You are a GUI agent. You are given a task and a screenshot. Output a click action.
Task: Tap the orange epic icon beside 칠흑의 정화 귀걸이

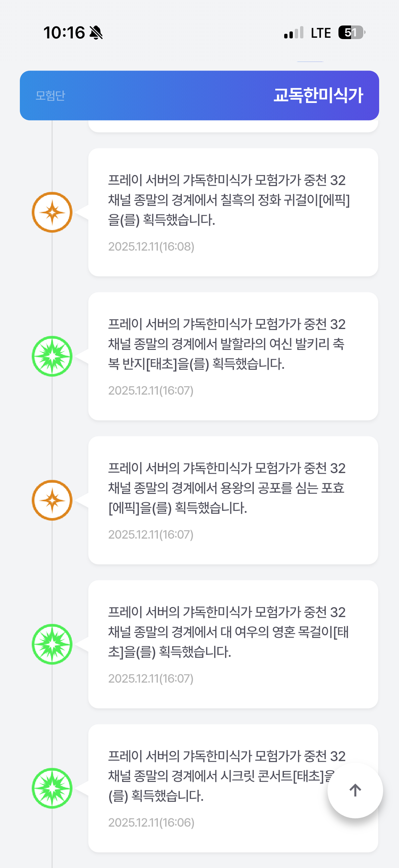point(52,212)
